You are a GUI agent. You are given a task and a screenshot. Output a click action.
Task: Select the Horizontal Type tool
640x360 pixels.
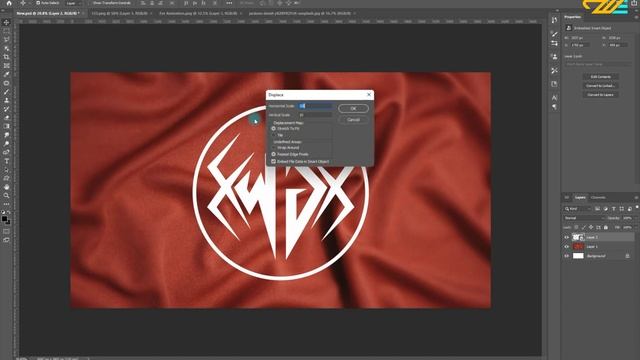click(x=6, y=161)
